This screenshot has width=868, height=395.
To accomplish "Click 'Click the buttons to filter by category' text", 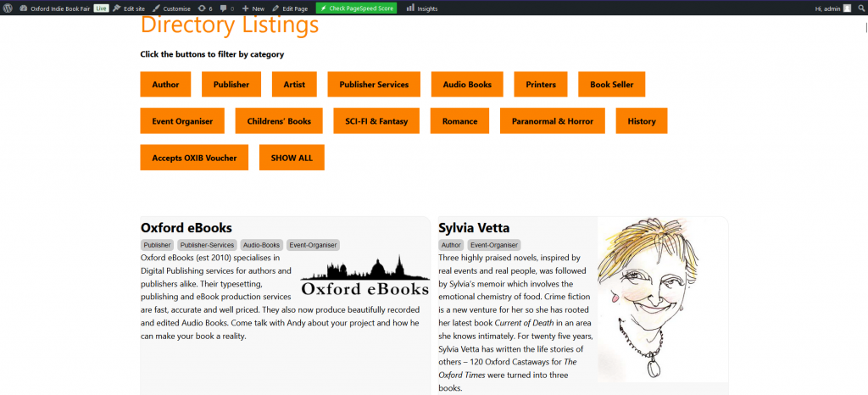I will 212,54.
